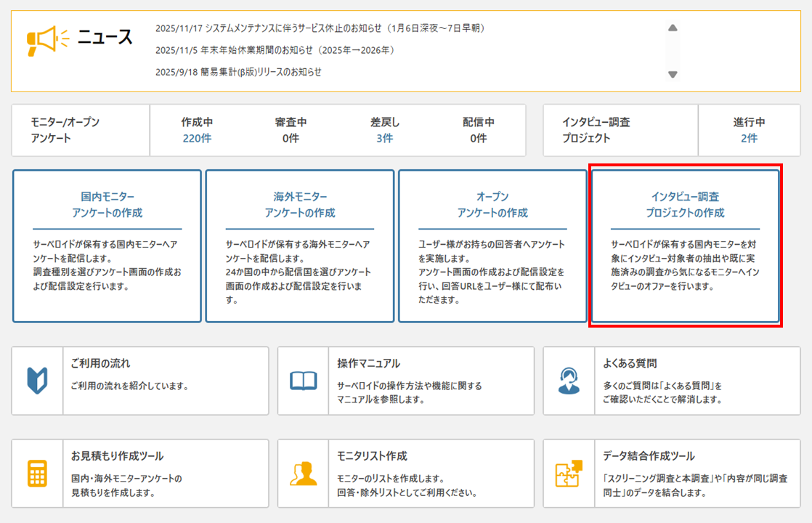
Task: Click the calculator icon for お見積もり作成ツール
Action: click(x=37, y=473)
